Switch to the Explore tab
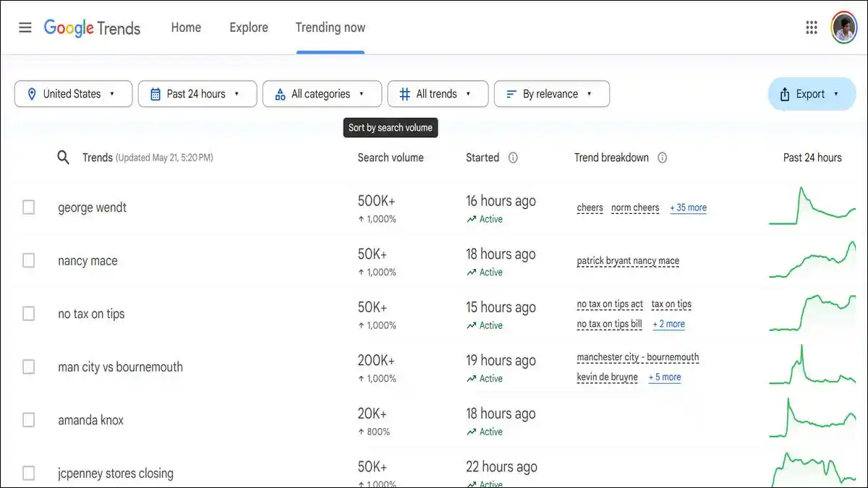The width and height of the screenshot is (868, 488). click(248, 27)
